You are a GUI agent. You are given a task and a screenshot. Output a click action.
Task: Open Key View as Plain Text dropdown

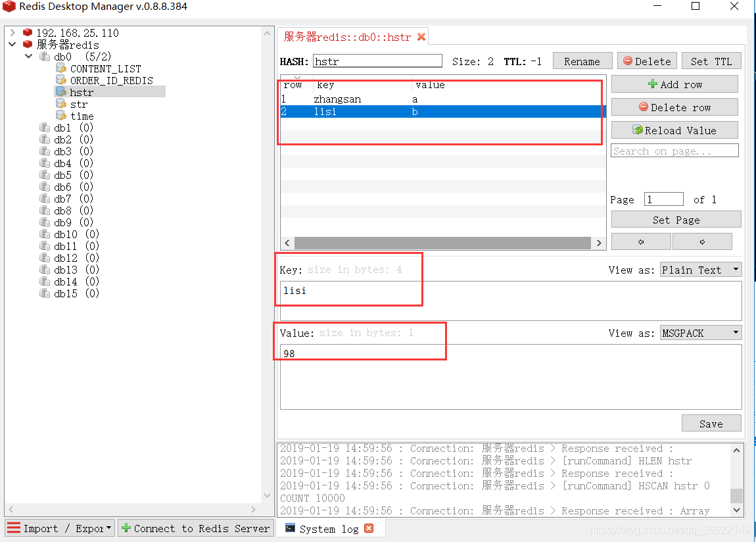(700, 270)
